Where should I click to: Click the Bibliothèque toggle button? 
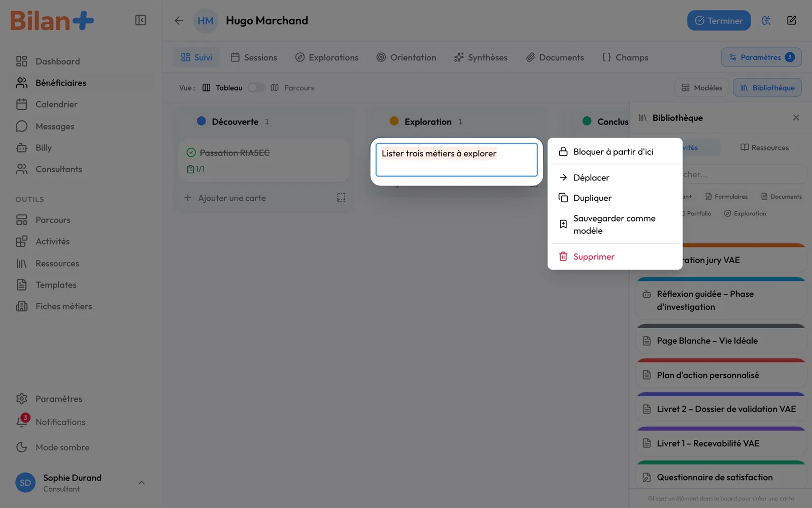(x=767, y=88)
